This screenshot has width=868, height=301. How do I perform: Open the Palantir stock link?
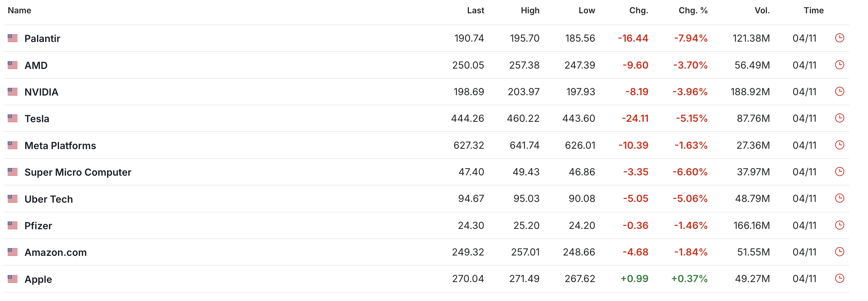tap(42, 38)
